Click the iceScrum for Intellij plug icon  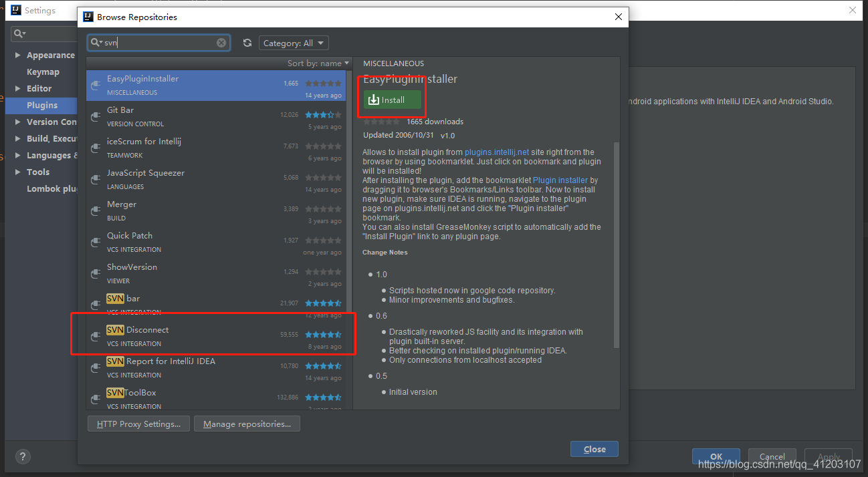pos(96,148)
